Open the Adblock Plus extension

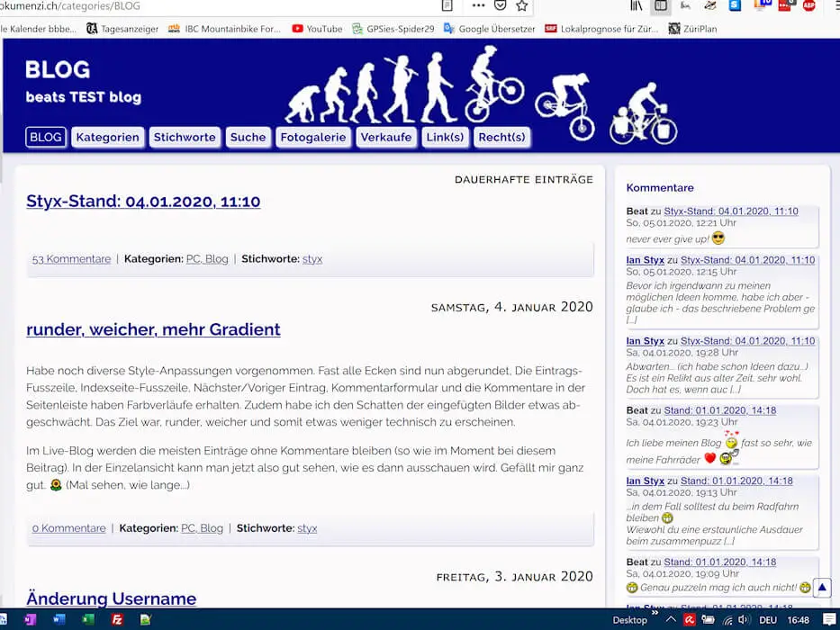click(808, 5)
